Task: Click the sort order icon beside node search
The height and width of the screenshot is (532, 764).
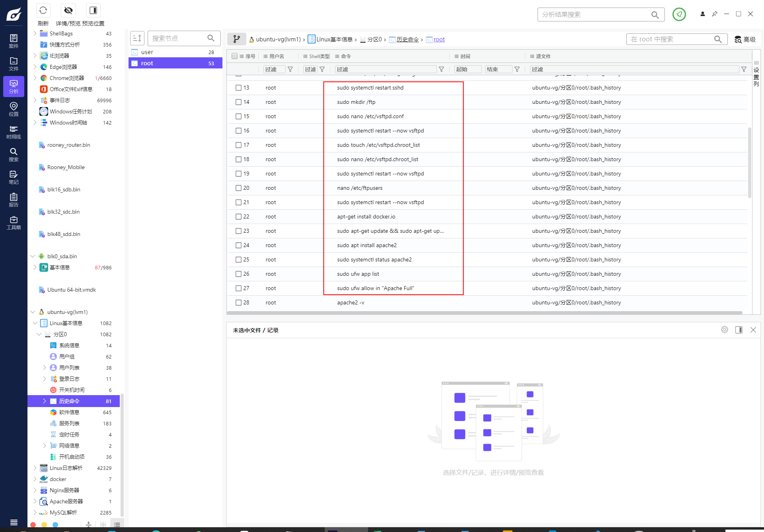Action: (x=137, y=38)
